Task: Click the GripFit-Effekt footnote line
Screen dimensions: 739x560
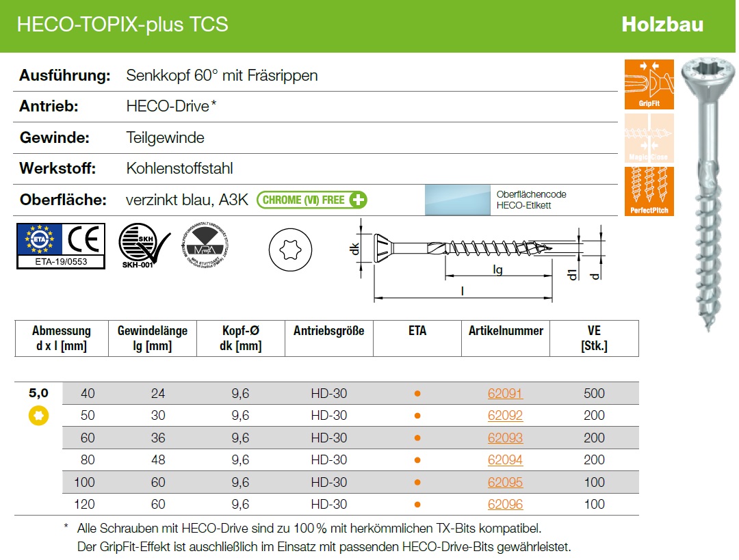Action: pos(324,547)
